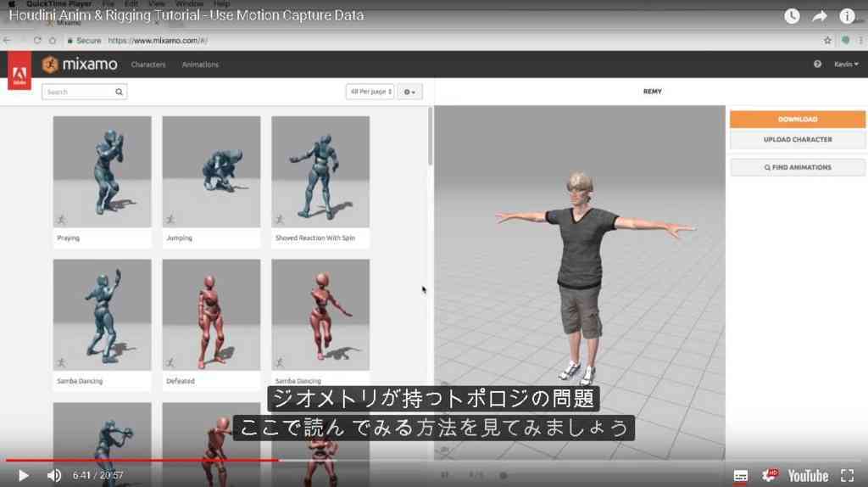Click the motion icon on Jumping thumbnail

click(170, 220)
